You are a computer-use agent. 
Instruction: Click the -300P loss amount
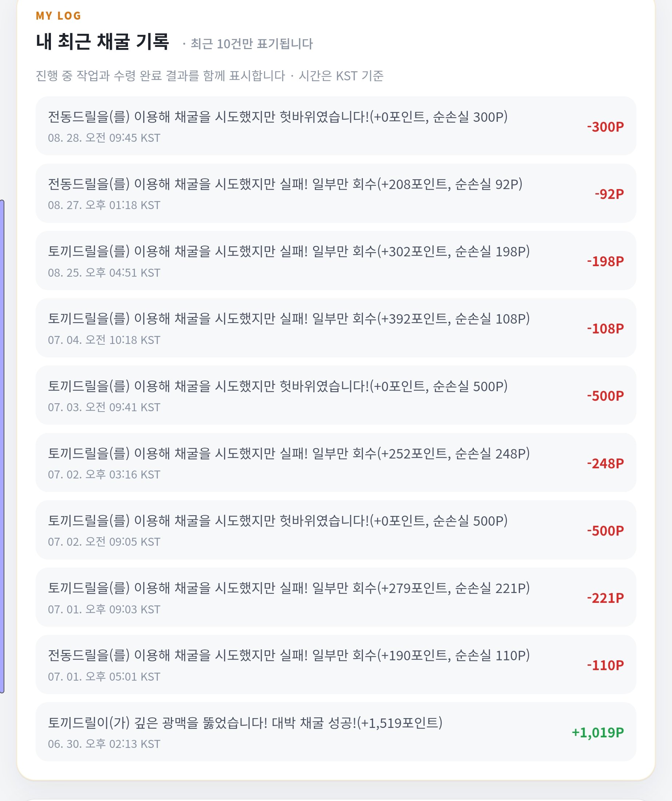pyautogui.click(x=605, y=127)
